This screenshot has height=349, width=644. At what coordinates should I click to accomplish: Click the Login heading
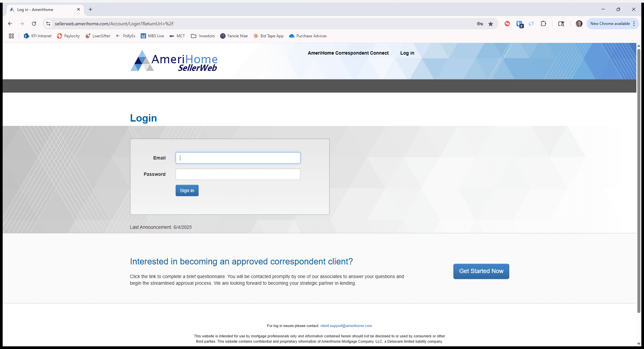[143, 118]
